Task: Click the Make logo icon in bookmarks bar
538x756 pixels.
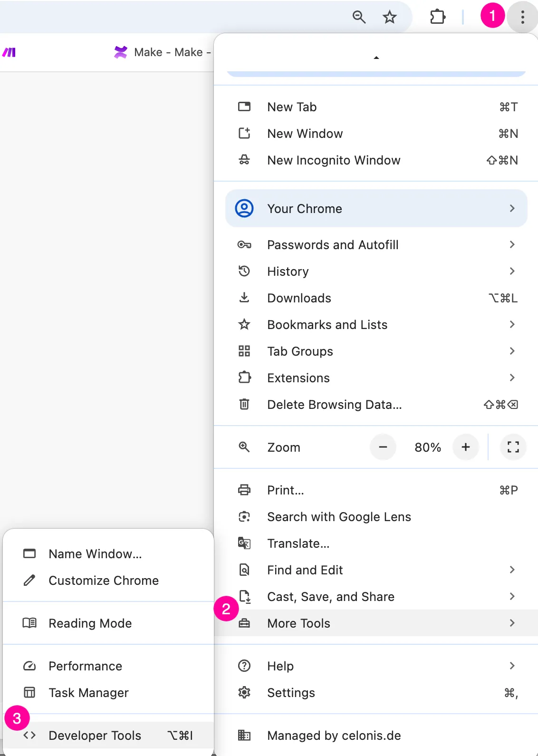Action: click(x=9, y=52)
